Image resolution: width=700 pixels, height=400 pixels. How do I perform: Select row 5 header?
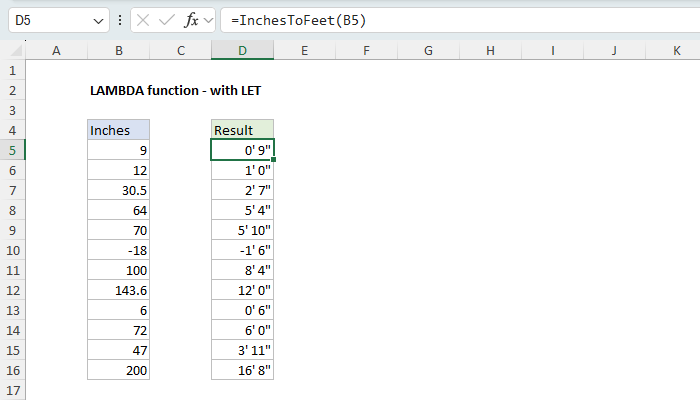tap(12, 150)
